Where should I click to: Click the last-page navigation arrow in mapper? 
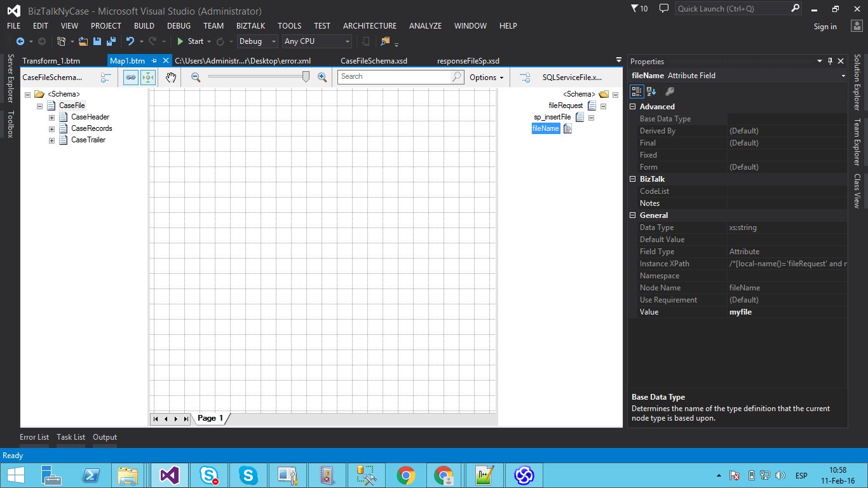[186, 419]
